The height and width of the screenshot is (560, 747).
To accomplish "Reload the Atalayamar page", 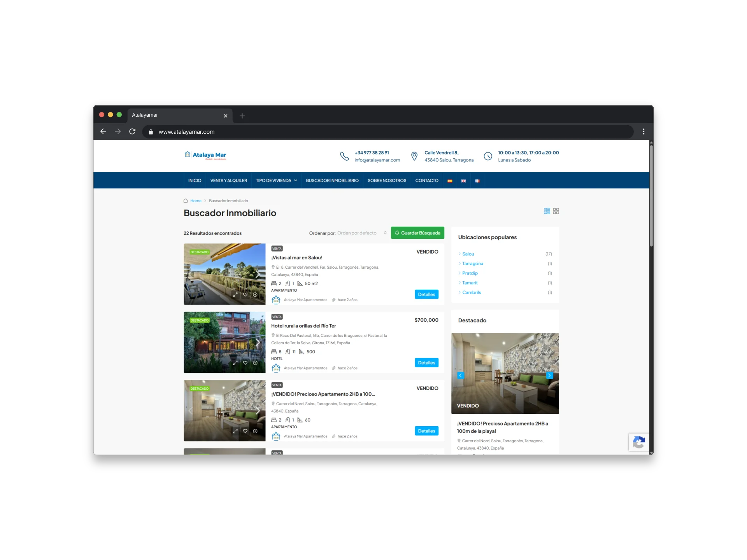I will (x=132, y=131).
